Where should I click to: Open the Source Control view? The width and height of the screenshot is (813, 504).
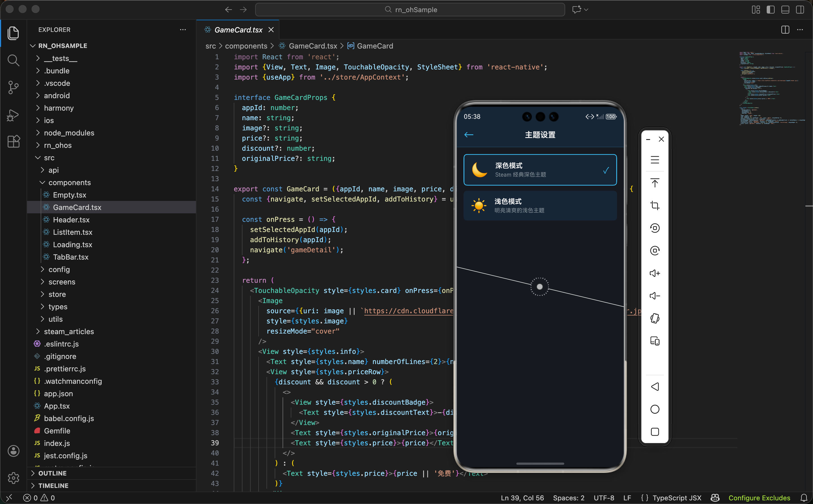pyautogui.click(x=13, y=87)
